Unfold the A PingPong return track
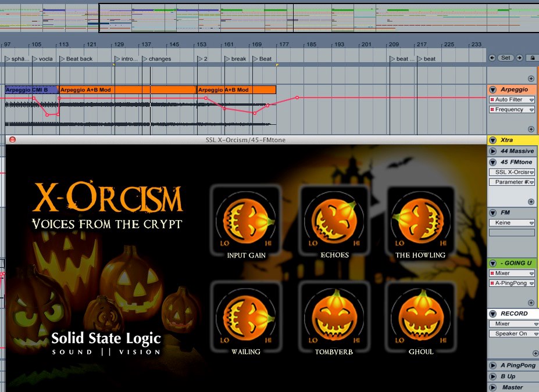Screen dimensions: 539x392 493,365
